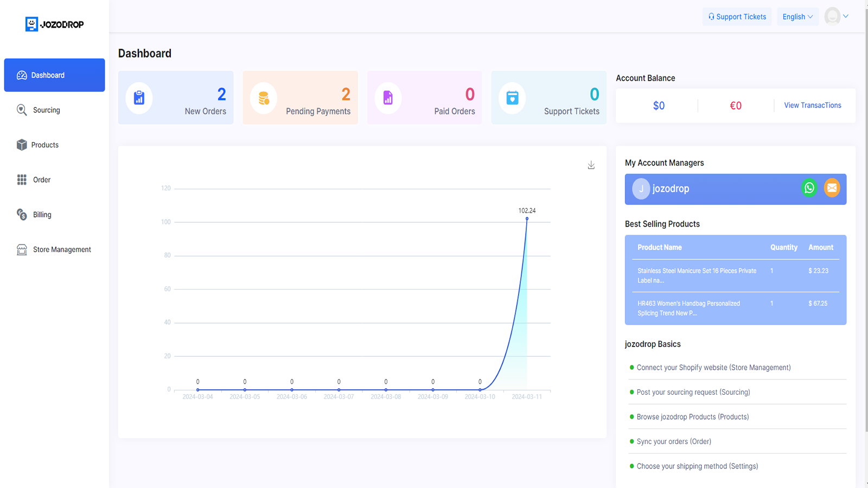The image size is (868, 488).
Task: Click the Product Name column header
Action: tap(660, 247)
